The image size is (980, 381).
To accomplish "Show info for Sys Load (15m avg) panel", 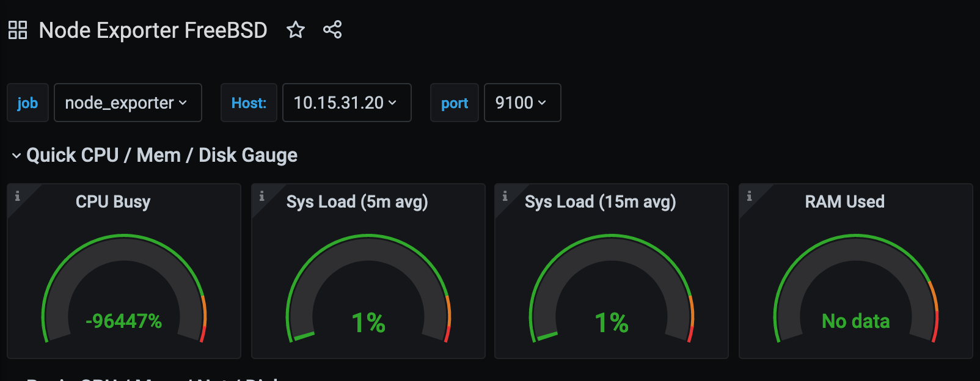I will tap(505, 196).
